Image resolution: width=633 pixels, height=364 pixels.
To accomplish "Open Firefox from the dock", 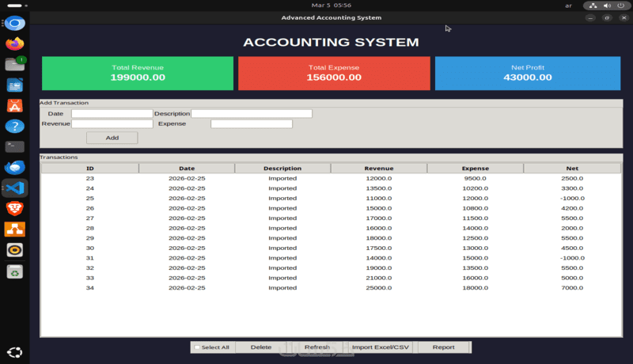I will (14, 44).
